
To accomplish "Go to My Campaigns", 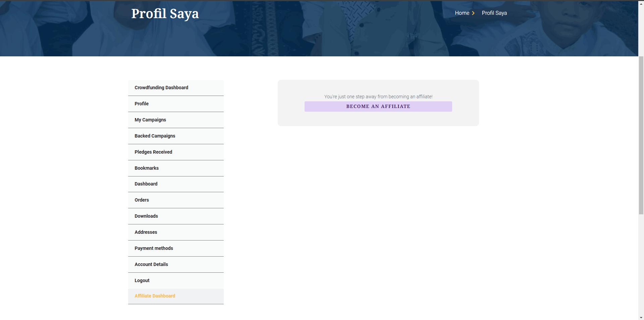I will (x=176, y=120).
